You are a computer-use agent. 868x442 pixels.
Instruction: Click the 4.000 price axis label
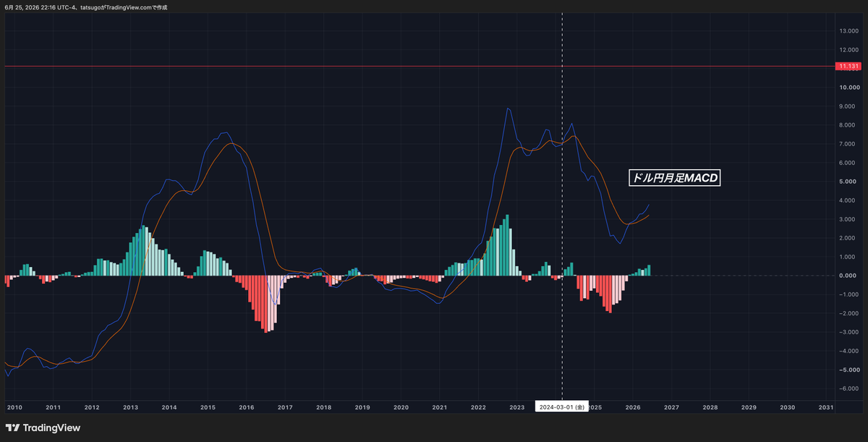(848, 200)
